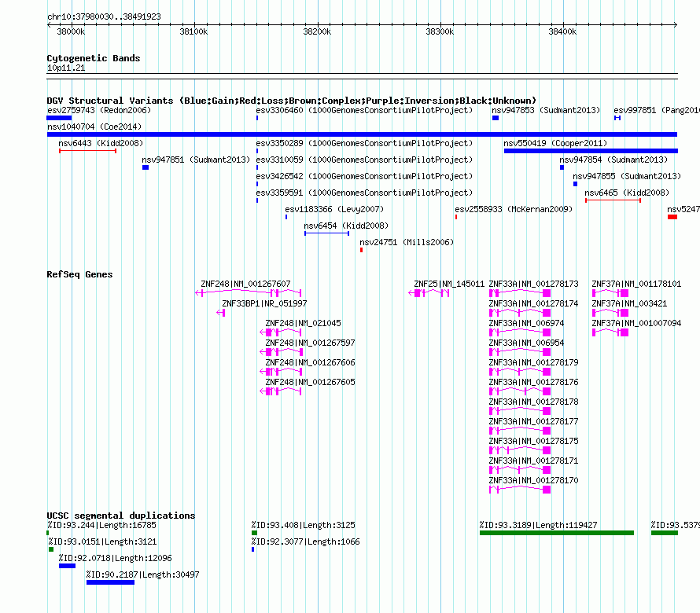Open the ZNF37A|NM_003421 transcript label
Screen dimensions: 700x613
click(629, 303)
